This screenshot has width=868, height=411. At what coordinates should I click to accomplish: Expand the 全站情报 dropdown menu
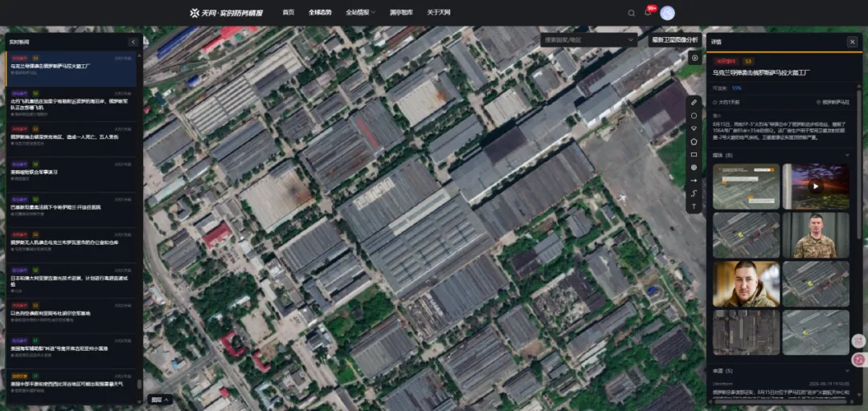[x=360, y=13]
